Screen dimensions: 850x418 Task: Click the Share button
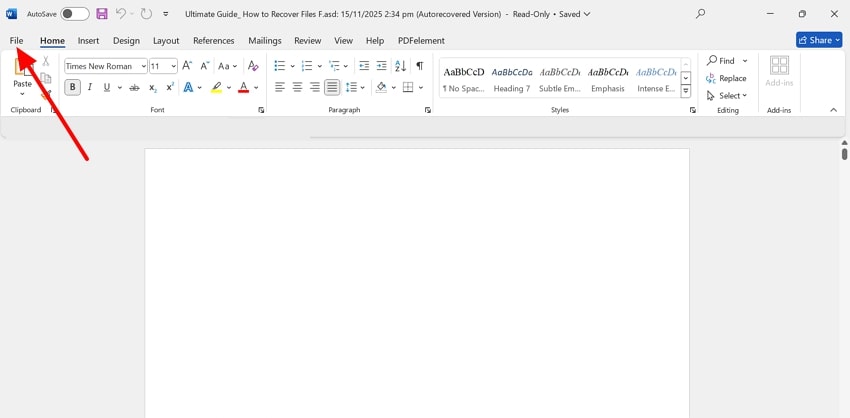(819, 40)
